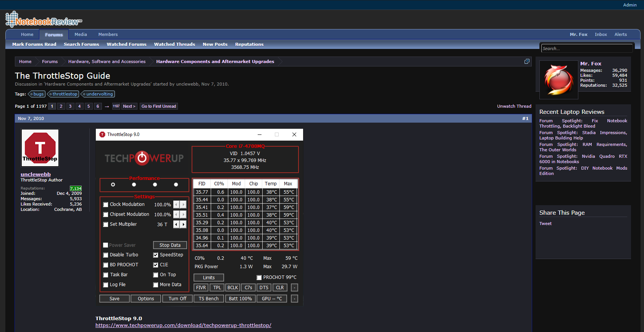This screenshot has width=644, height=332.
Task: Click the GPU temperature button
Action: point(272,299)
